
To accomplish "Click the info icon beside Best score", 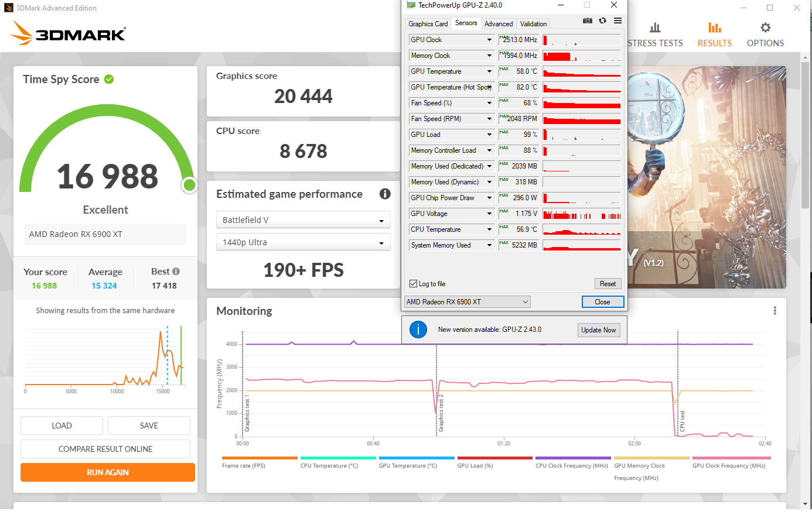I will [176, 272].
